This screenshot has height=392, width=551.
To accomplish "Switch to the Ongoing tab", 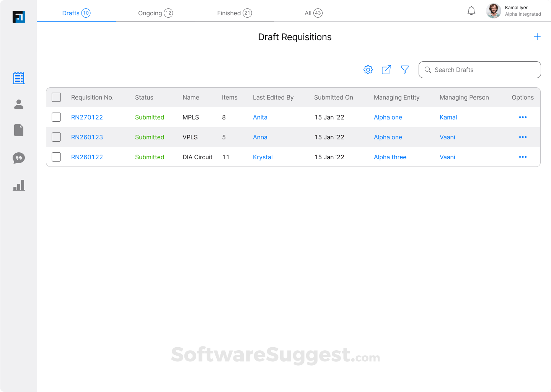I will pos(155,13).
